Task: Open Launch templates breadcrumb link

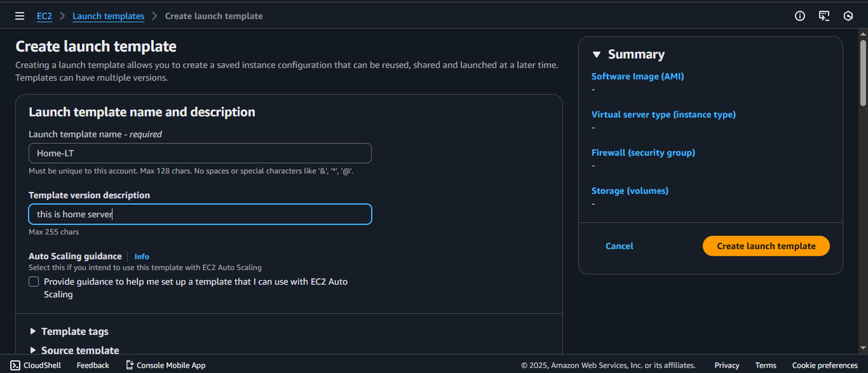Action: 108,16
